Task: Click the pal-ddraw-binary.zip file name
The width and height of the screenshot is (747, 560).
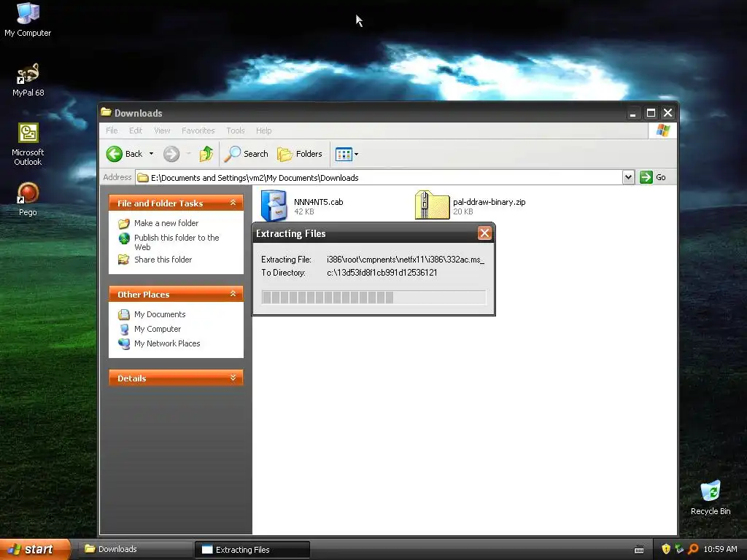Action: click(489, 202)
